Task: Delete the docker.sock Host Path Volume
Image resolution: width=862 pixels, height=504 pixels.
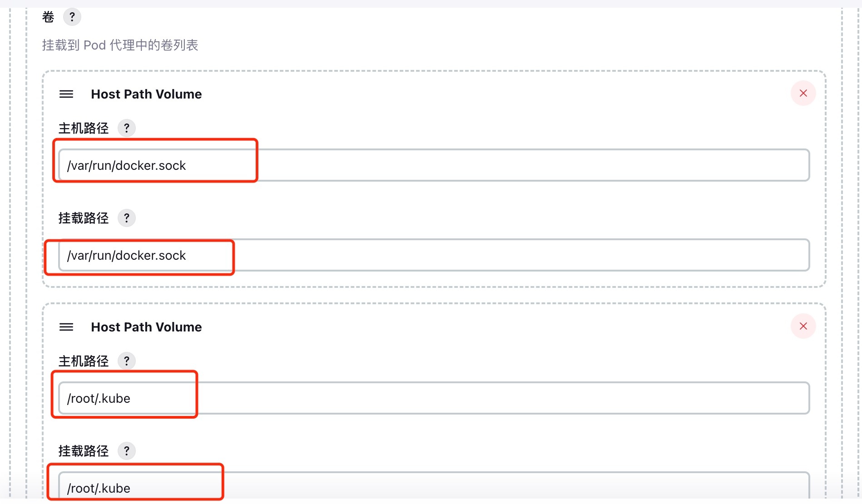Action: (x=803, y=93)
